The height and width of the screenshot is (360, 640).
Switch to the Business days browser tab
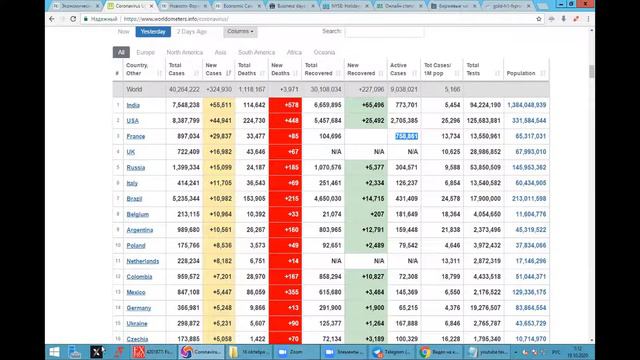pyautogui.click(x=291, y=6)
